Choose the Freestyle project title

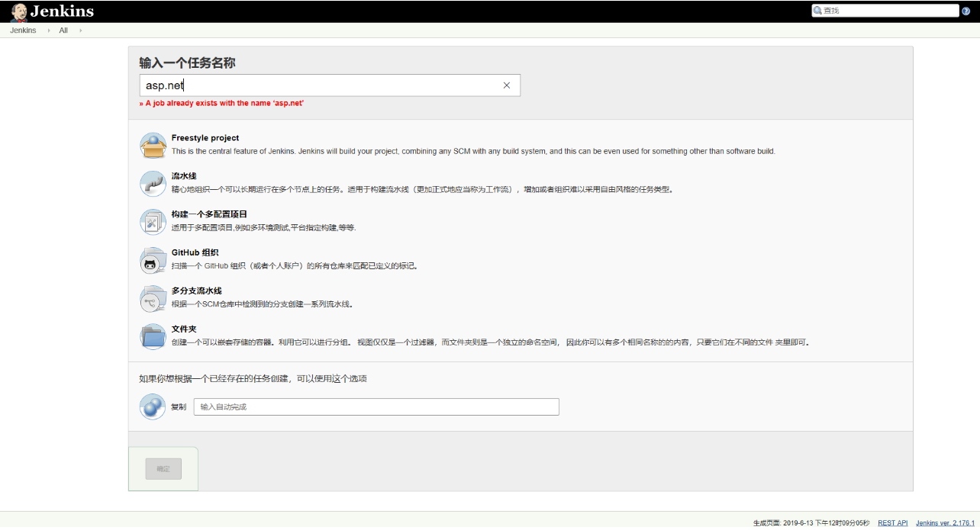click(205, 138)
